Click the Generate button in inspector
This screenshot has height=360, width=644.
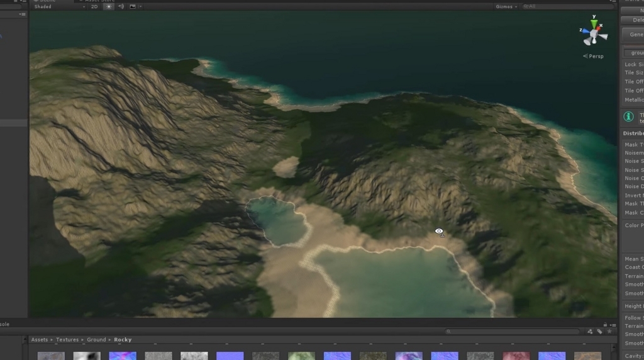[x=633, y=35]
